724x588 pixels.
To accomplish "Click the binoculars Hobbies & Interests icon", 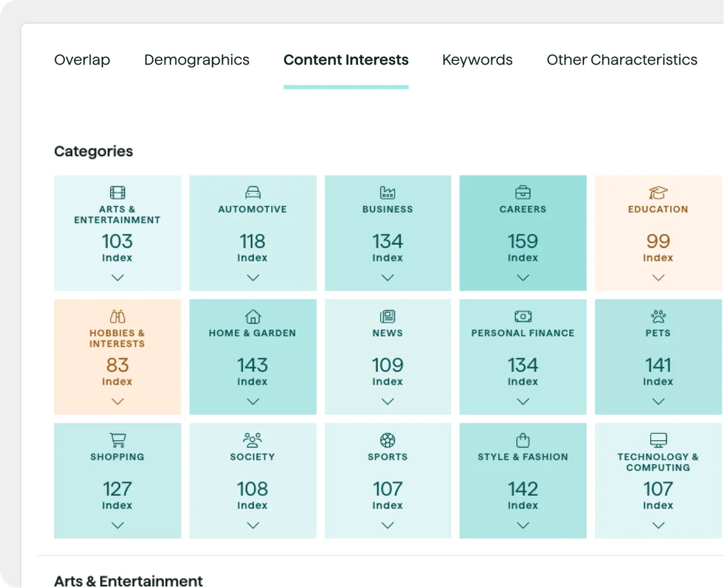I will click(x=118, y=317).
